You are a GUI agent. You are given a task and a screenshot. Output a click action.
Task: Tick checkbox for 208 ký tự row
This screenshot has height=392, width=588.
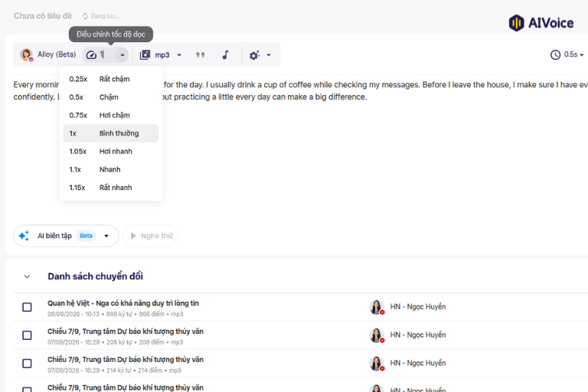tap(27, 335)
